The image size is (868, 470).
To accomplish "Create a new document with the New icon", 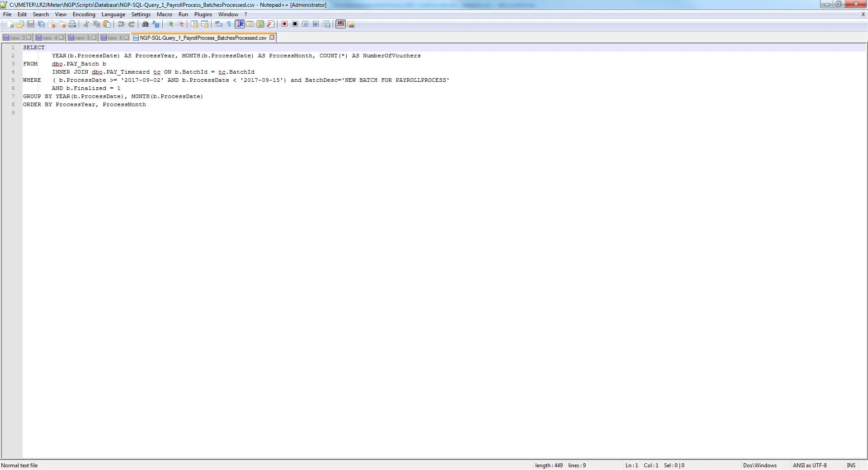I will click(x=10, y=24).
